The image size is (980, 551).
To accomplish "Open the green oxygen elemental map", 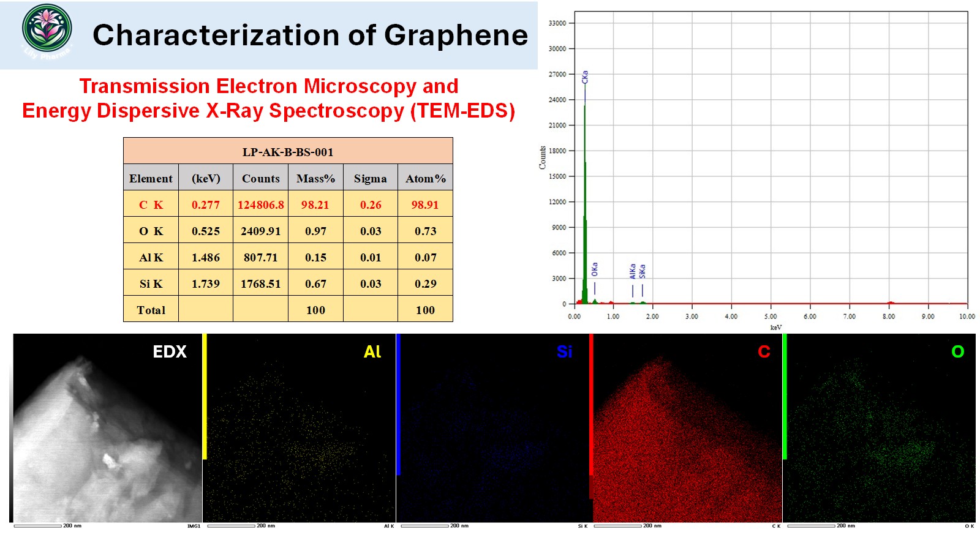I will click(x=881, y=429).
